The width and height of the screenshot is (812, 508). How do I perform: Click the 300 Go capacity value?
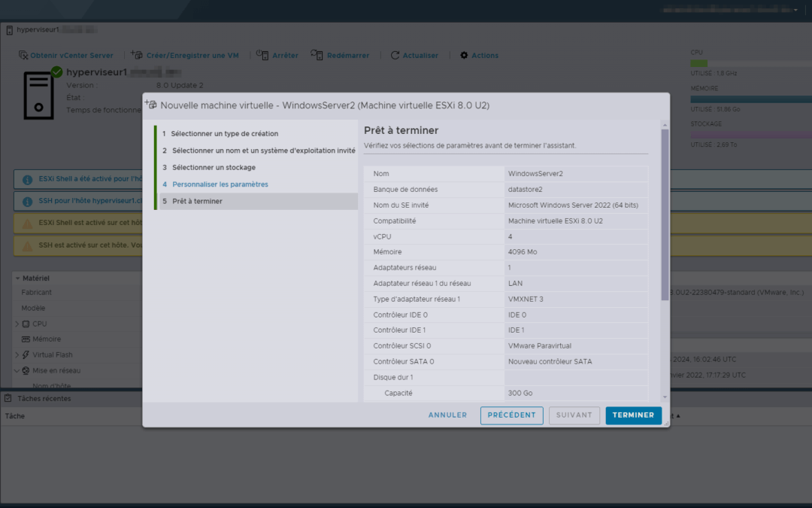[520, 393]
